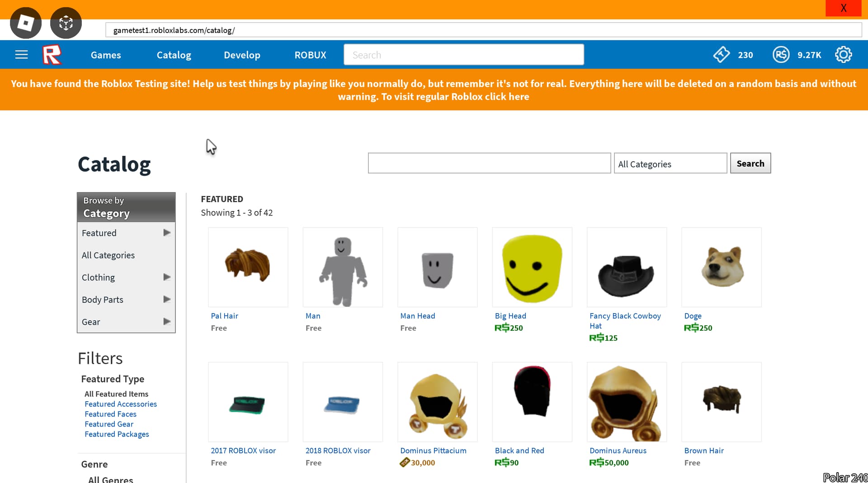Expand the Gear category arrow
Screen dimensions: 868x483
coord(167,322)
